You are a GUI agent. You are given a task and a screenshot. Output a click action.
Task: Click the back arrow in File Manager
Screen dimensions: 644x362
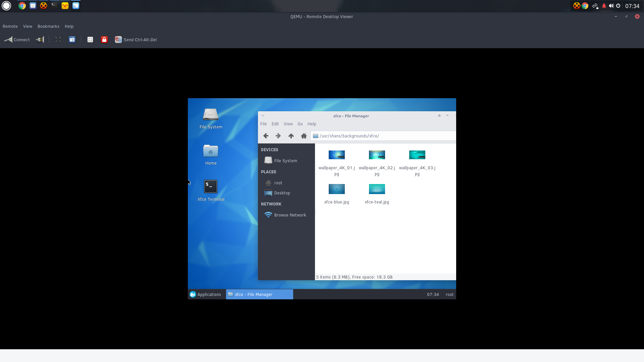[266, 136]
